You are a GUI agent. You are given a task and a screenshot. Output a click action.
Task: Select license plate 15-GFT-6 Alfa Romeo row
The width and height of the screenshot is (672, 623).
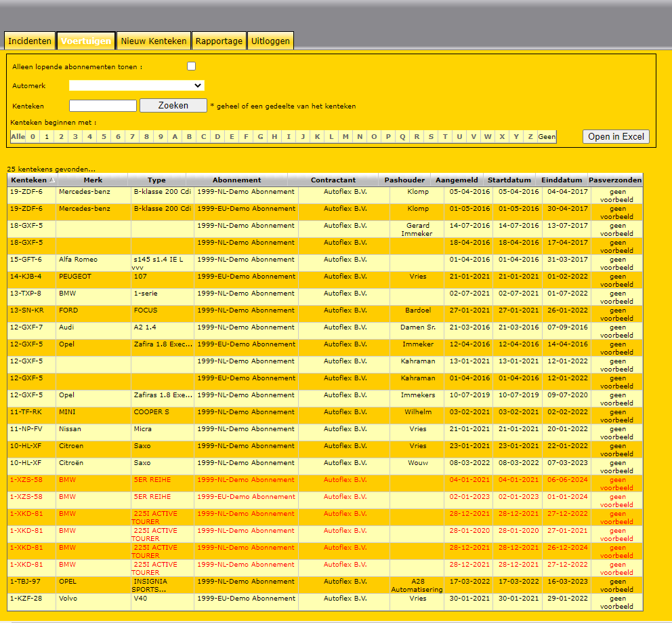(x=26, y=260)
